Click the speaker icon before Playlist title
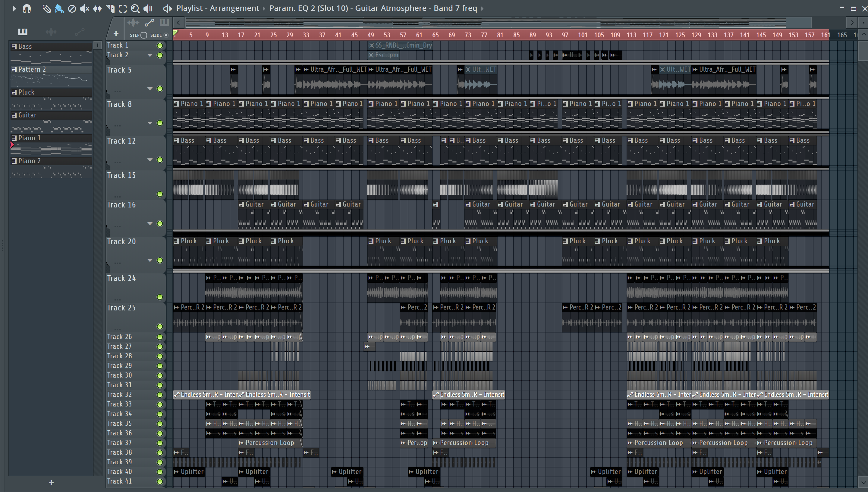The width and height of the screenshot is (868, 492). coord(168,8)
